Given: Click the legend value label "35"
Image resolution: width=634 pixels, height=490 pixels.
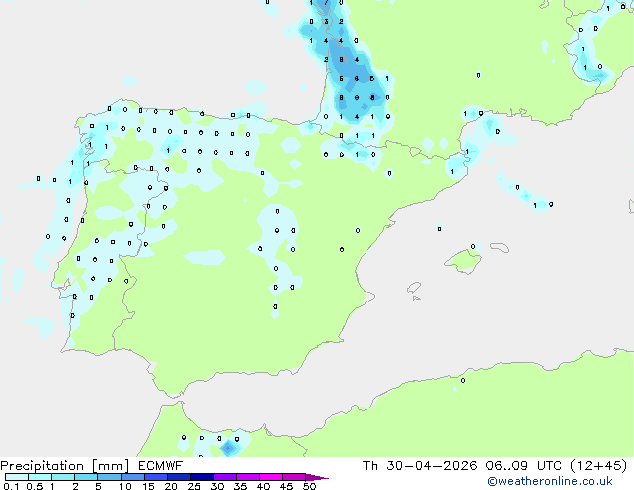Looking at the screenshot, I should (x=240, y=486).
